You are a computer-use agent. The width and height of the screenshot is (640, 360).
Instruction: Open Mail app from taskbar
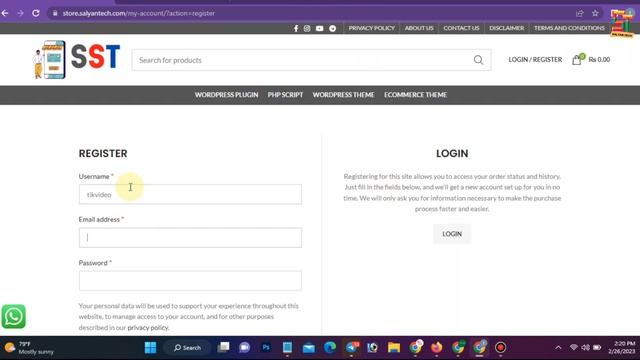point(309,347)
